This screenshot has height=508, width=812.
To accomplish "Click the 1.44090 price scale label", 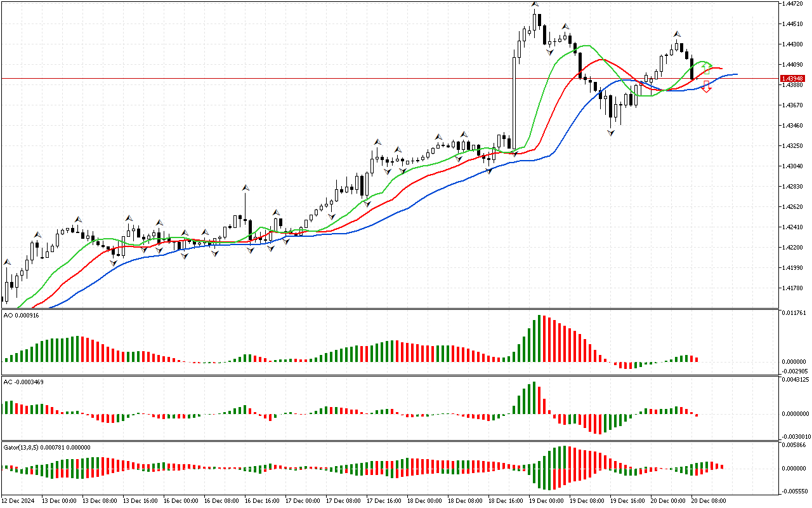I will [793, 65].
